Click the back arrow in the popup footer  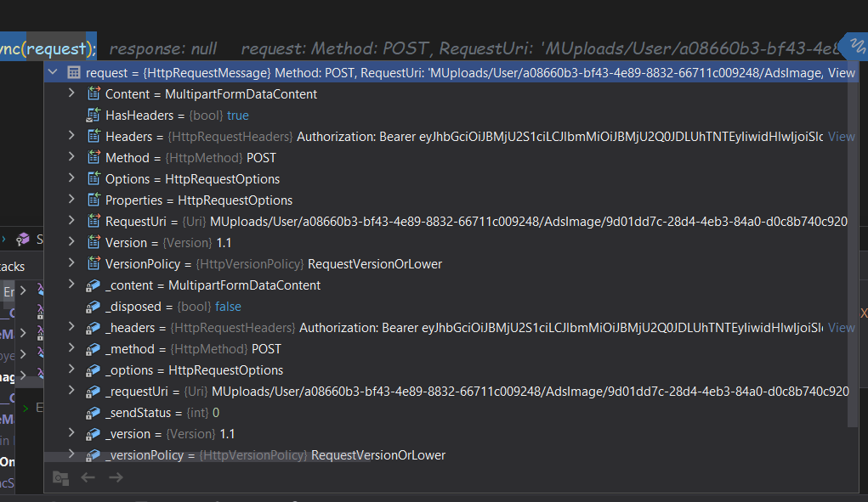click(88, 477)
